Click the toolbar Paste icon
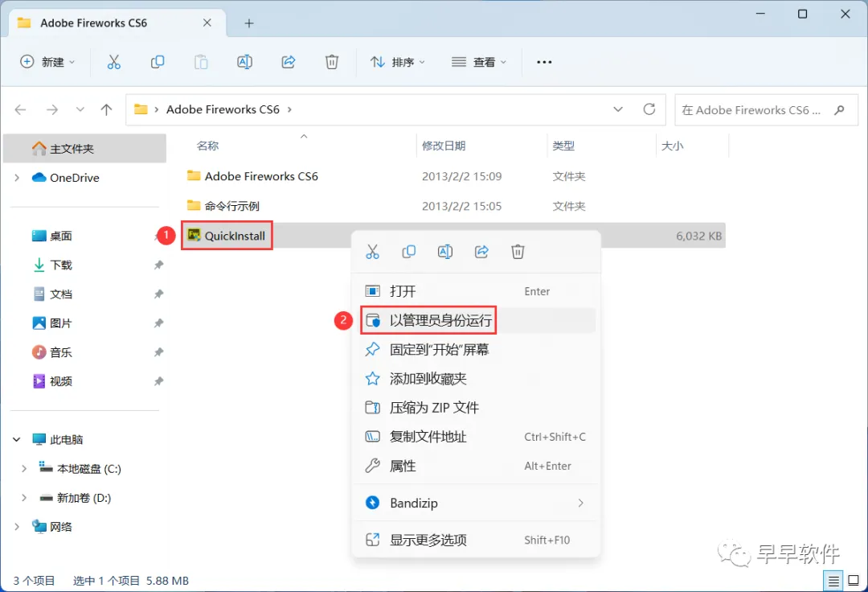 [201, 62]
